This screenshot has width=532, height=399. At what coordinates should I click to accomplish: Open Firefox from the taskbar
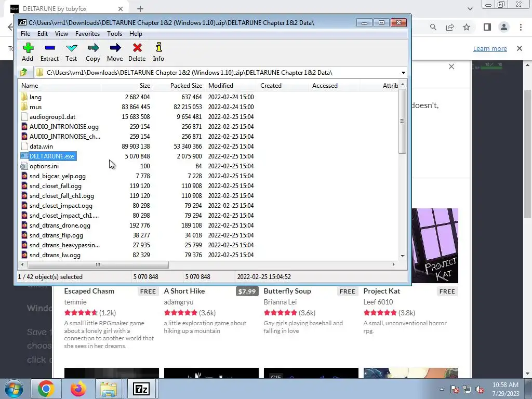[78, 389]
